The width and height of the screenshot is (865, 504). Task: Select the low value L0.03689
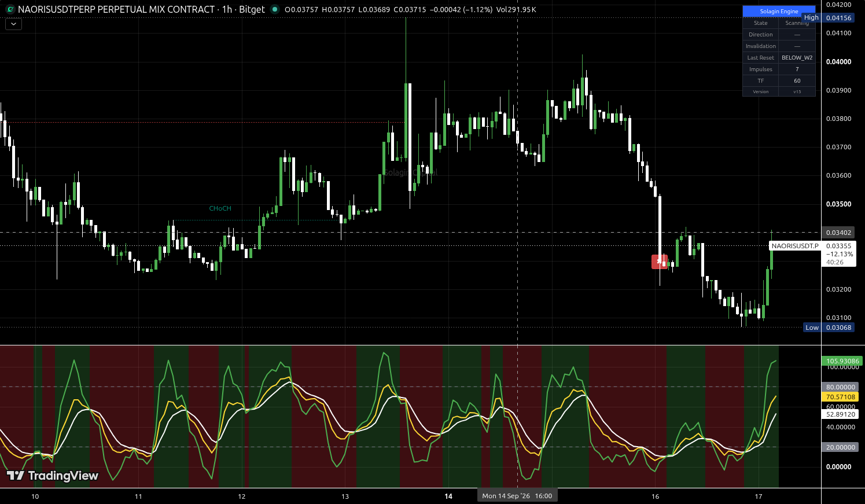(x=374, y=10)
